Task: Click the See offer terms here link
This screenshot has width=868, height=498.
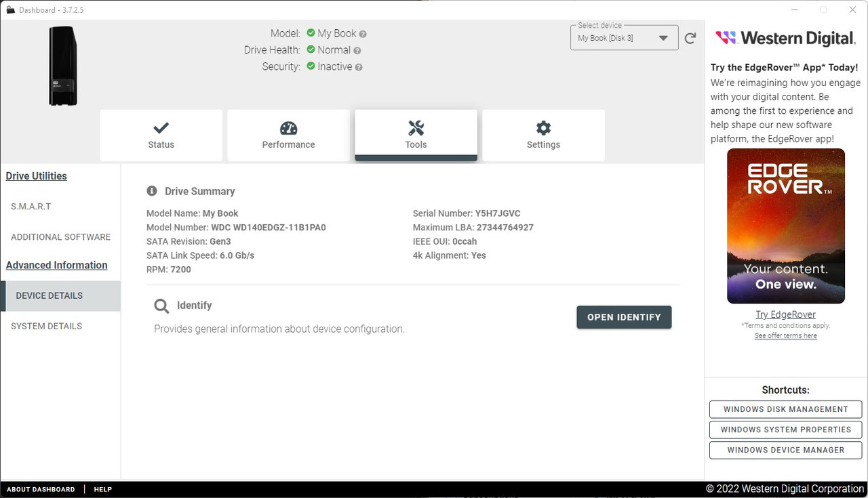Action: pos(786,336)
